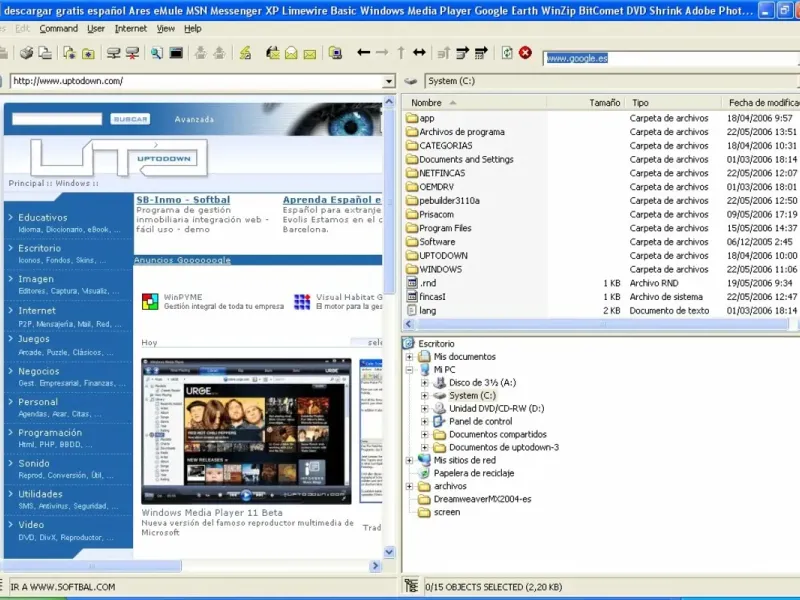Go up one level with up arrow

coord(401,52)
